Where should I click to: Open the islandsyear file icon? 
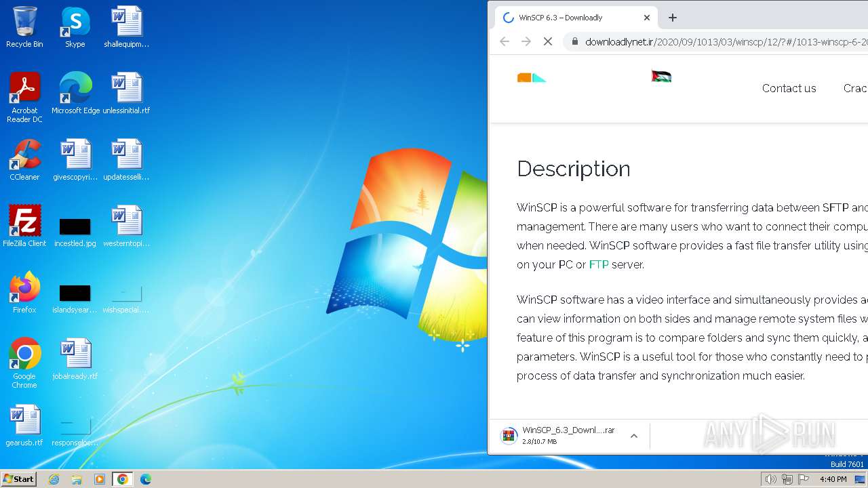coord(75,298)
